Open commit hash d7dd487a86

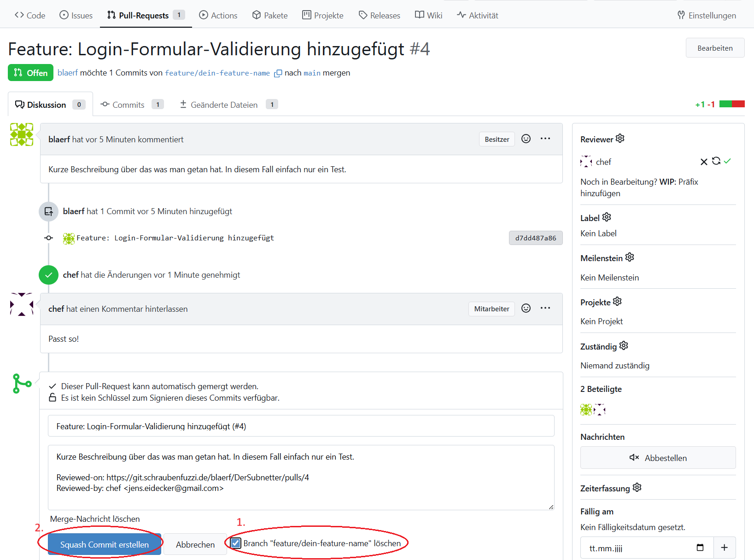(x=535, y=238)
